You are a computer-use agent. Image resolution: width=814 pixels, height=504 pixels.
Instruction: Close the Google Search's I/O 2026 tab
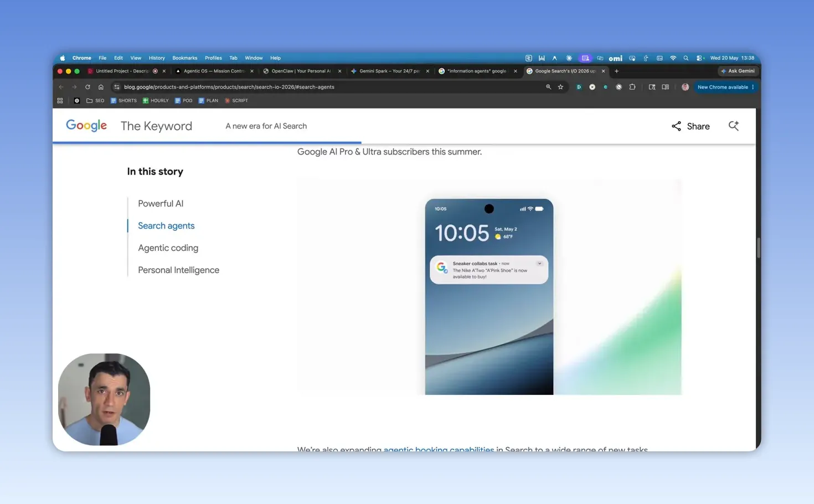click(603, 71)
